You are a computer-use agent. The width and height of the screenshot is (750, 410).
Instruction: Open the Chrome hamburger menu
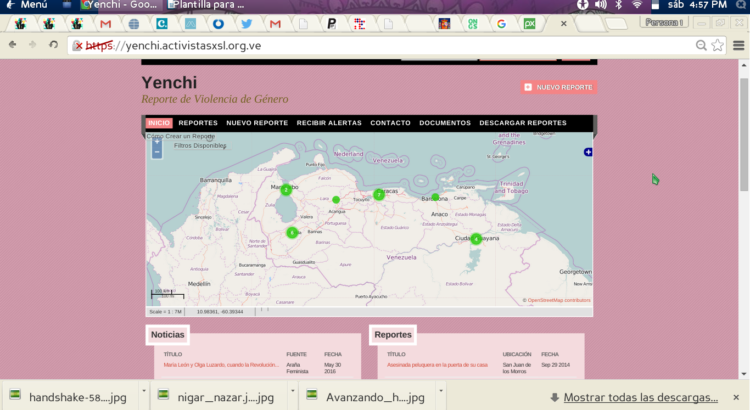tap(735, 45)
